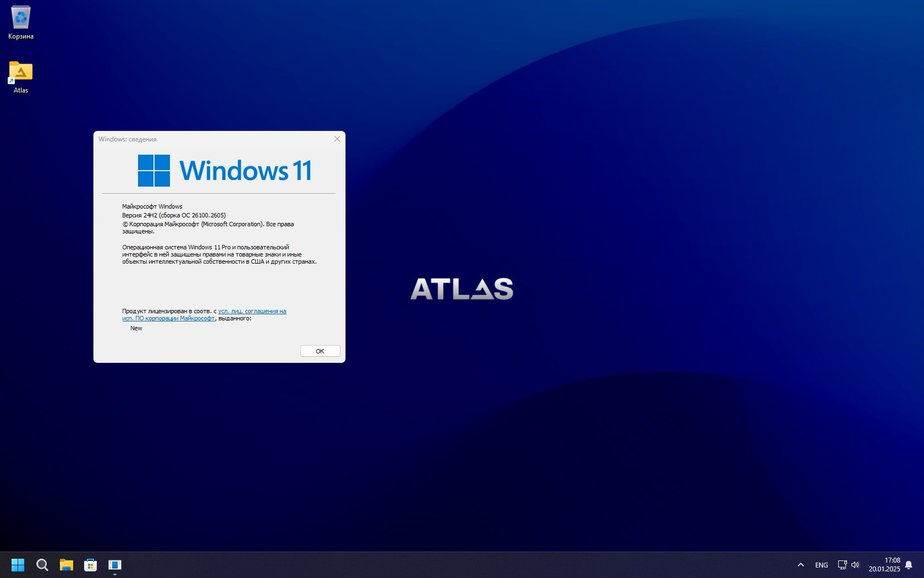Select the winver app icon in taskbar
Image resolution: width=924 pixels, height=578 pixels.
tap(115, 565)
